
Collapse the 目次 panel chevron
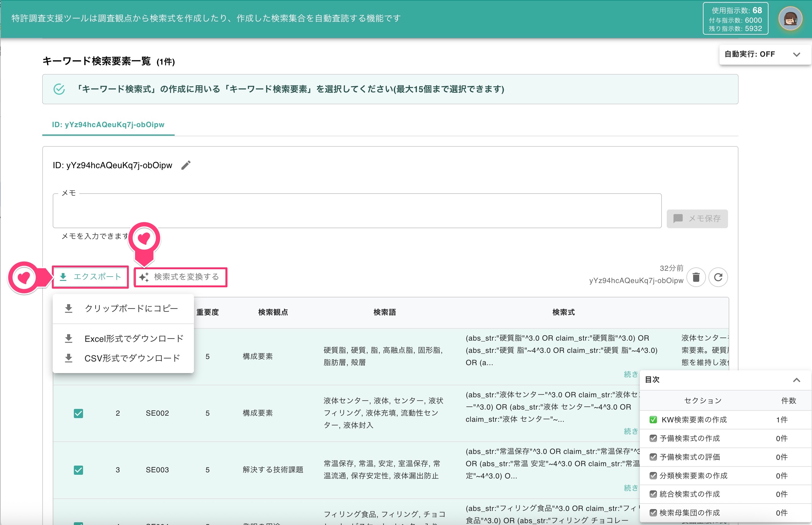click(796, 380)
